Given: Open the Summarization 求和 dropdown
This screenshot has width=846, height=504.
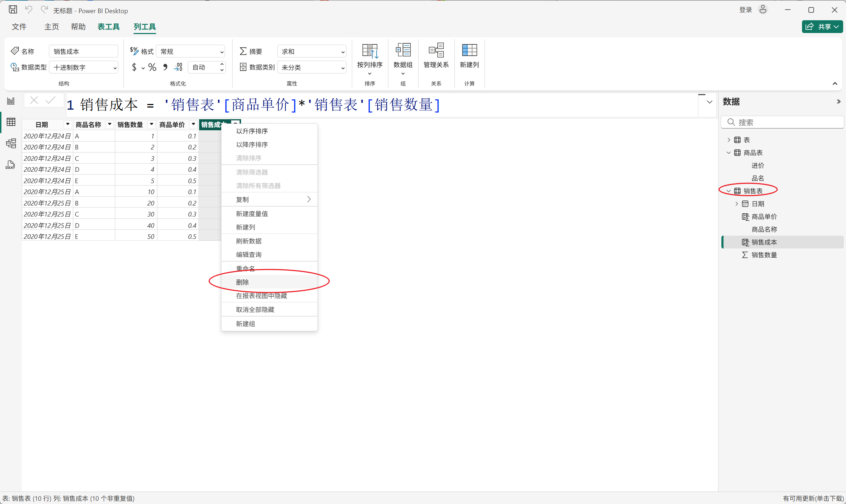Looking at the screenshot, I should 312,52.
